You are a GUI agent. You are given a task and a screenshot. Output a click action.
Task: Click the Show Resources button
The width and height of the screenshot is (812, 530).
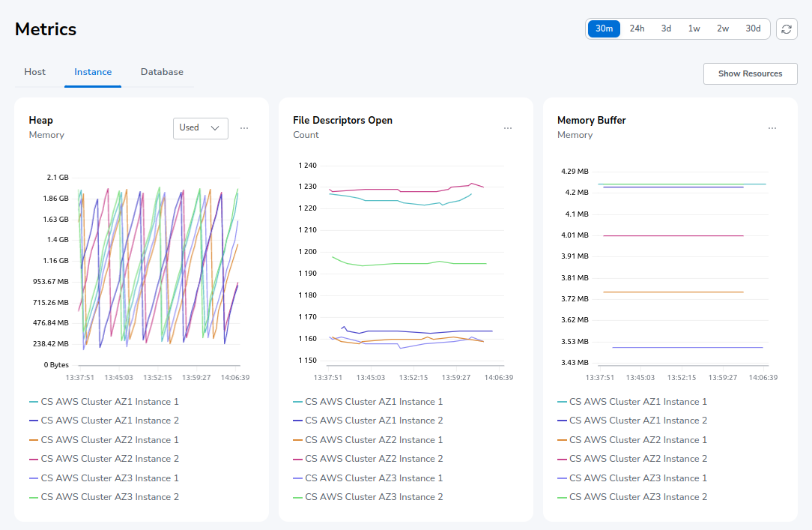tap(750, 73)
